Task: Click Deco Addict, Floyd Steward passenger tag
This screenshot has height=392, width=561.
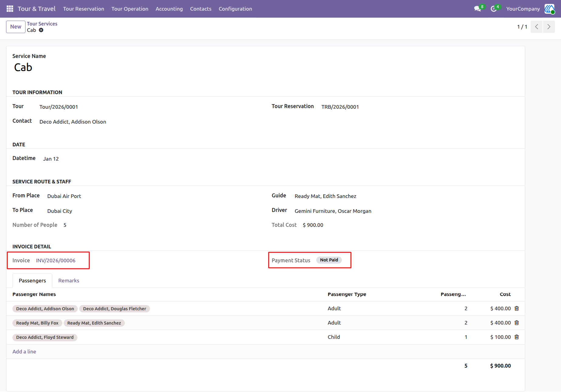Action: click(45, 337)
